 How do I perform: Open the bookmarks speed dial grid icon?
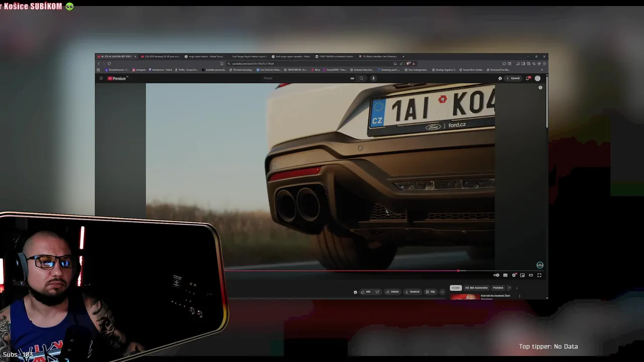[98, 70]
